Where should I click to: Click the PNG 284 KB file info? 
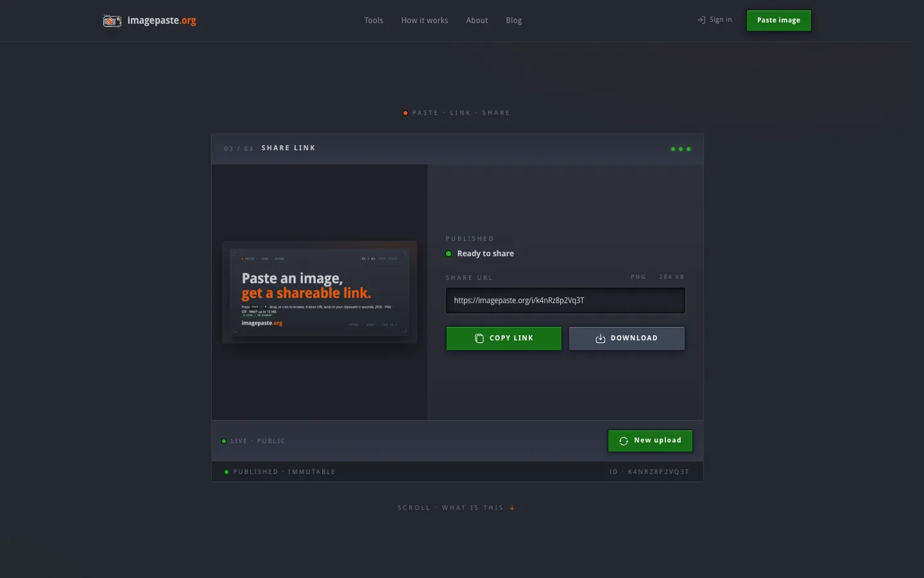(658, 277)
